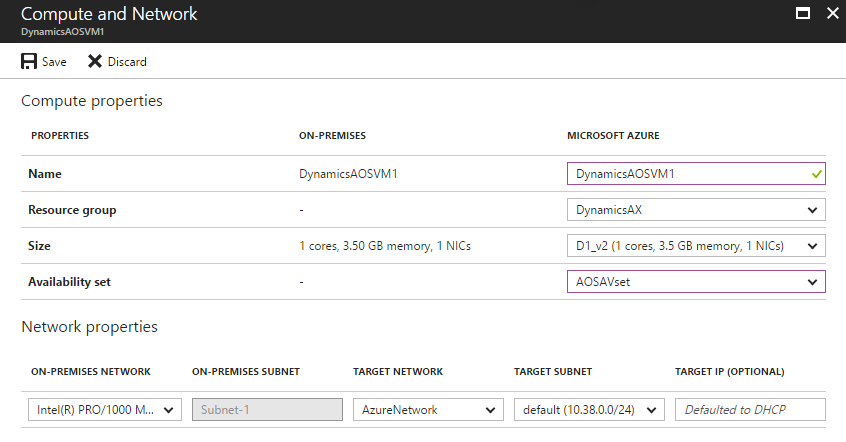Click the Save floppy disk icon
The image size is (846, 442).
[29, 61]
